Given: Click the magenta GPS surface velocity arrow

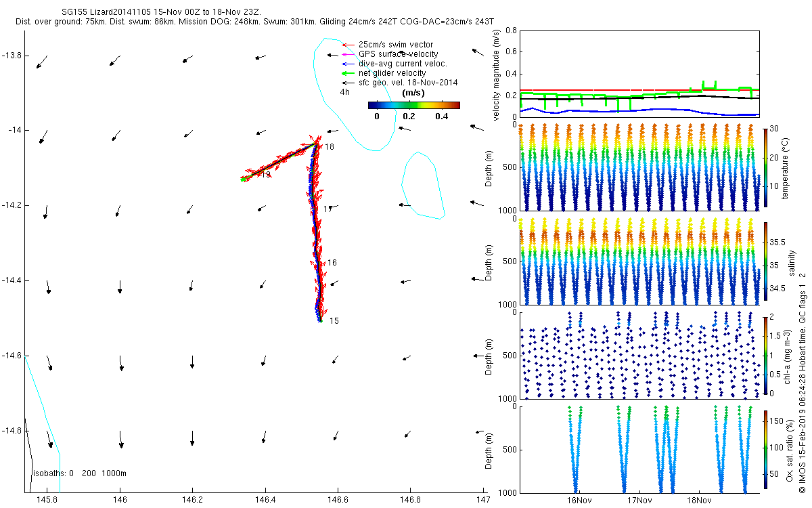Looking at the screenshot, I should 348,54.
